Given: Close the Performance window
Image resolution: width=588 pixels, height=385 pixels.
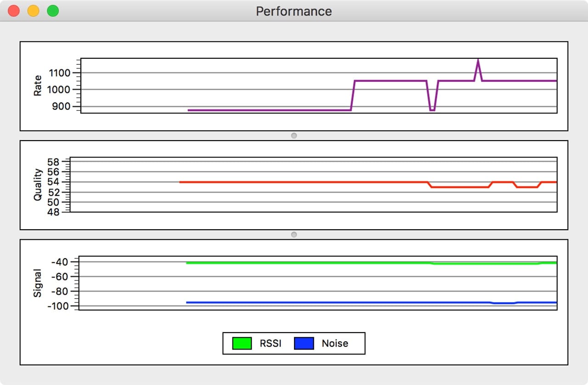Looking at the screenshot, I should click(x=14, y=11).
